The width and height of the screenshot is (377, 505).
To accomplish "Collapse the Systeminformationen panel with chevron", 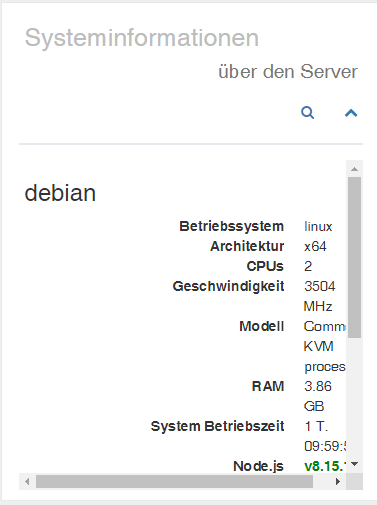I will tap(351, 113).
